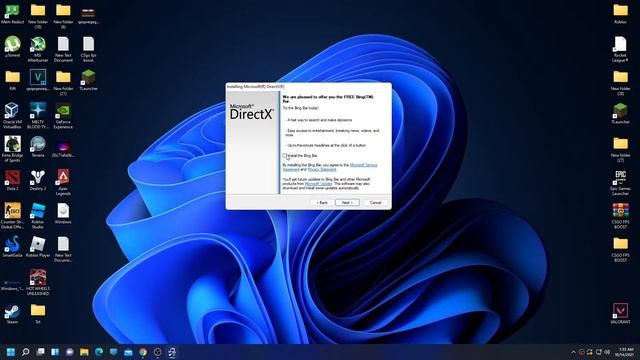Select the Terraria desktop shortcut
This screenshot has height=360, width=640.
[38, 147]
